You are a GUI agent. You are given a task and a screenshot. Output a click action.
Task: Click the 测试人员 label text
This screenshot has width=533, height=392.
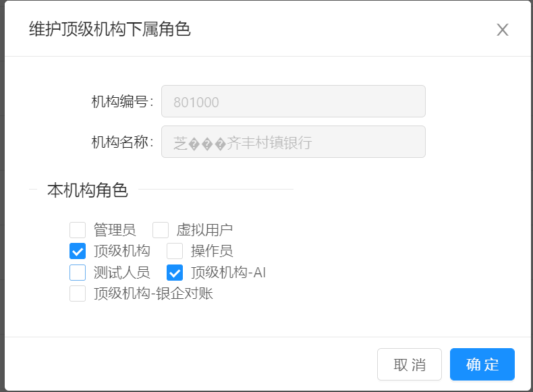122,273
